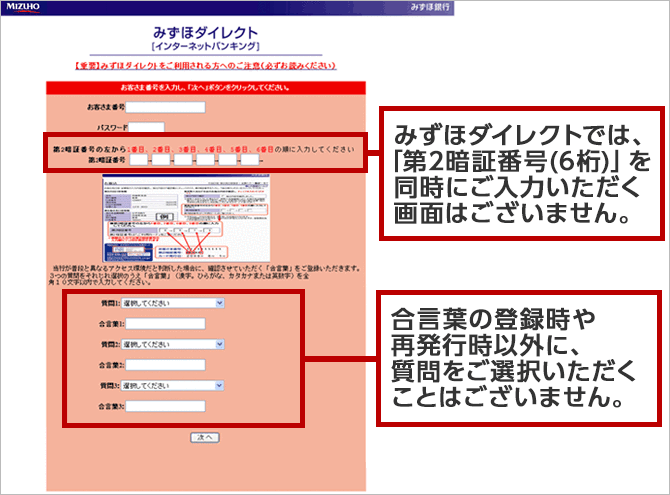Click the sample card screenshot thumbnail
This screenshot has height=495, width=670.
[186, 218]
